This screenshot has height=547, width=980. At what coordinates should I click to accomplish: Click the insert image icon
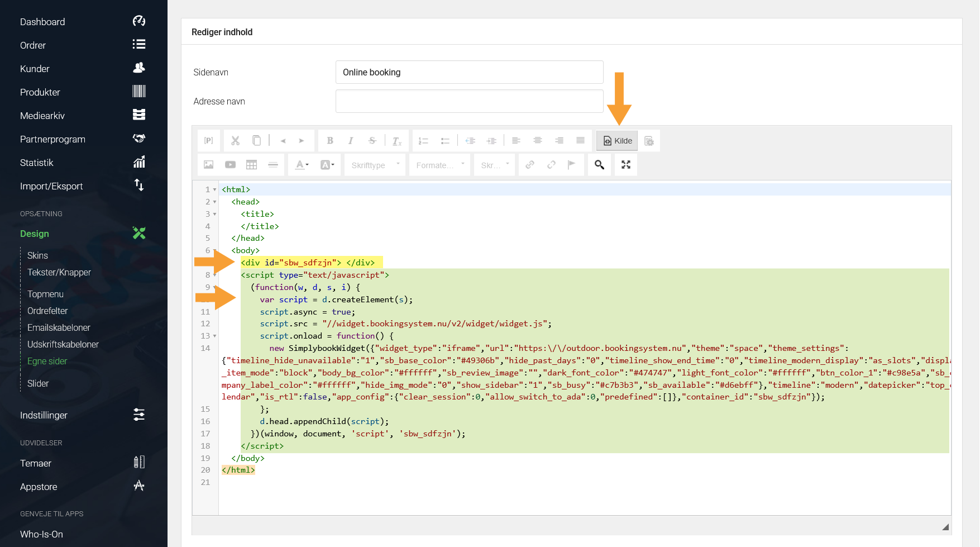[x=209, y=165]
